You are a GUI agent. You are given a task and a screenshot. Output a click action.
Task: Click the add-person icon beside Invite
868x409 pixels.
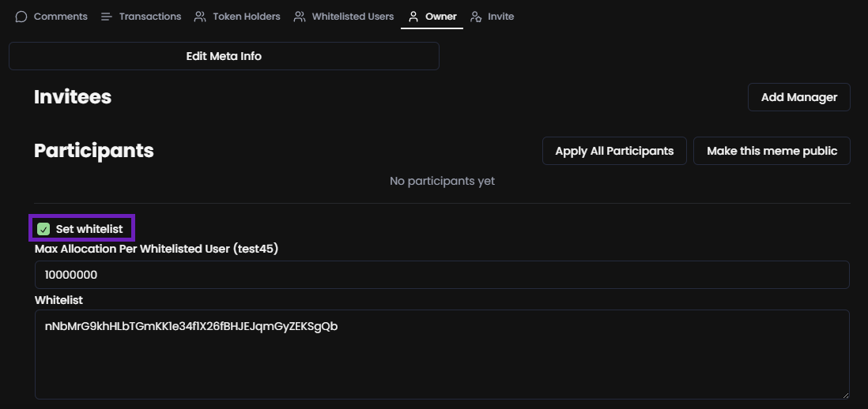(476, 17)
